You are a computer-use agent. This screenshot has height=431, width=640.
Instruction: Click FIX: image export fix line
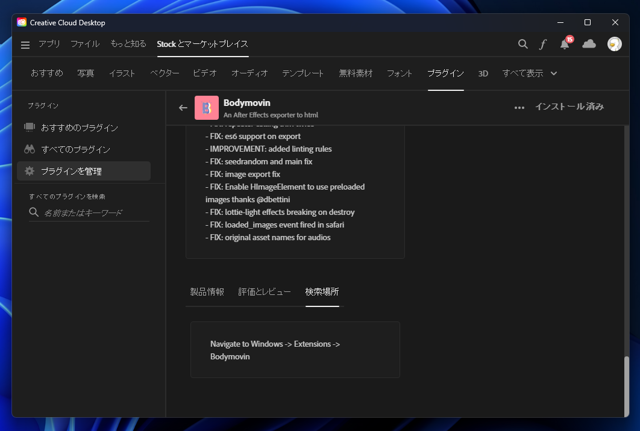pyautogui.click(x=243, y=174)
